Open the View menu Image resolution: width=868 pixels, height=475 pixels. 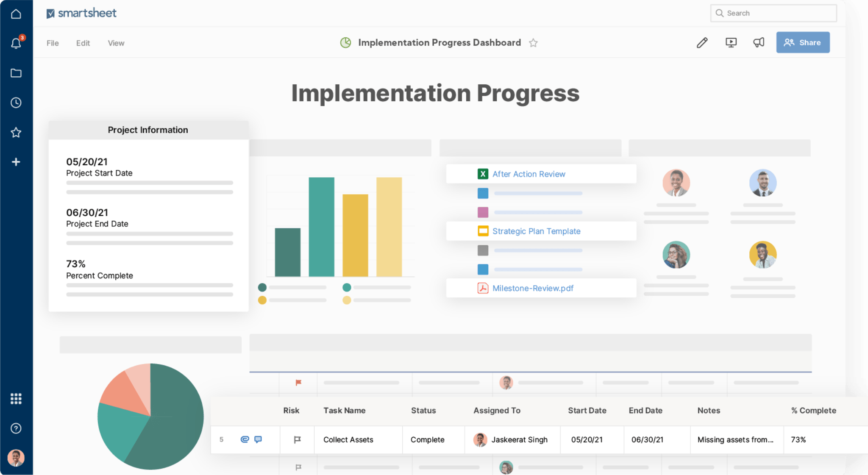coord(116,43)
